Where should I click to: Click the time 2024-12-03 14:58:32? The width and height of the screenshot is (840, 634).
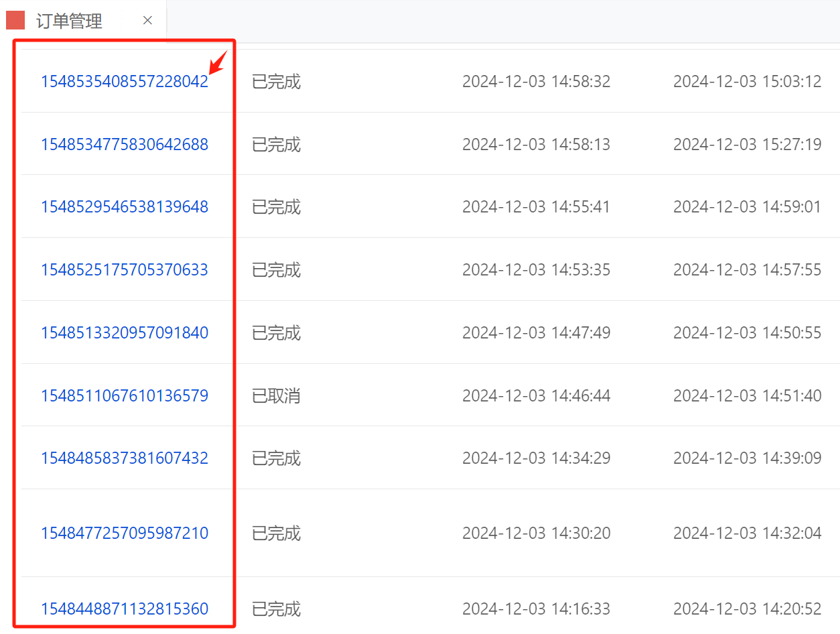[537, 82]
